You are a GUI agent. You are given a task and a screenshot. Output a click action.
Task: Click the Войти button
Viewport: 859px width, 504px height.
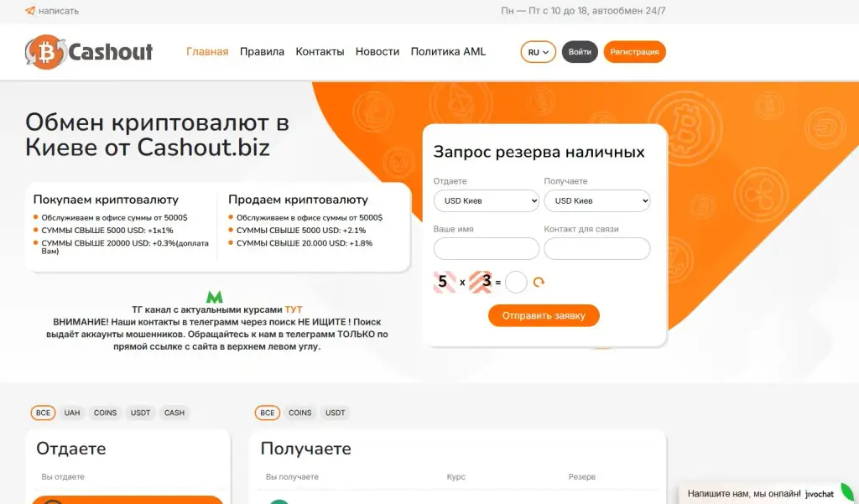tap(580, 52)
